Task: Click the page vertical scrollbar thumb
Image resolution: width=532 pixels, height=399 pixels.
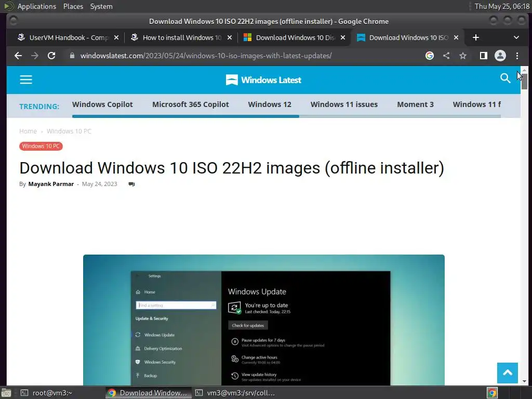Action: pos(524,81)
